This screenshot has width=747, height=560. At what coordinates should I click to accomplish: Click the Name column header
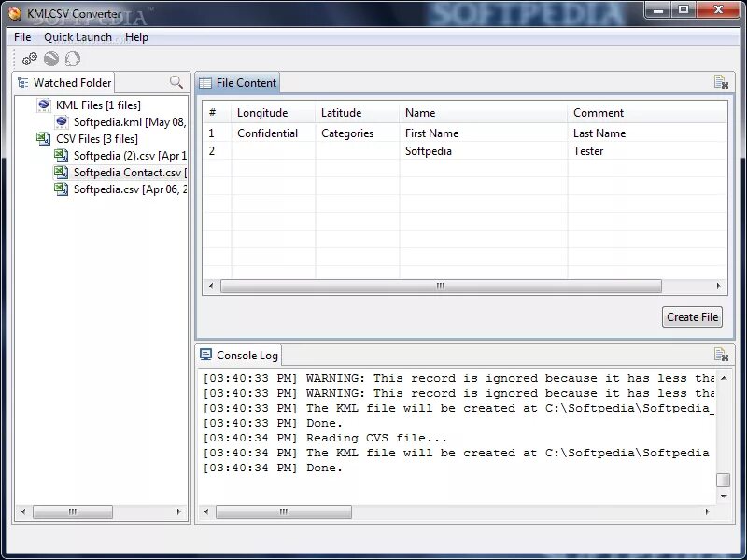point(484,113)
